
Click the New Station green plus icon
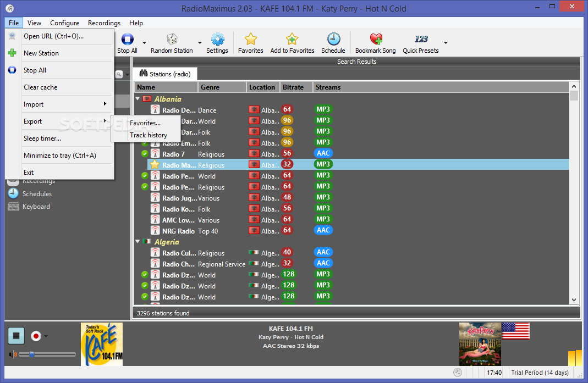[12, 53]
